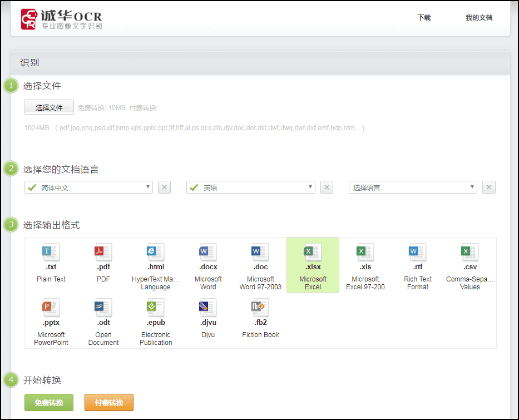Remove the 英语 language with its X button
Viewport: 519px width, 420px height.
click(327, 187)
